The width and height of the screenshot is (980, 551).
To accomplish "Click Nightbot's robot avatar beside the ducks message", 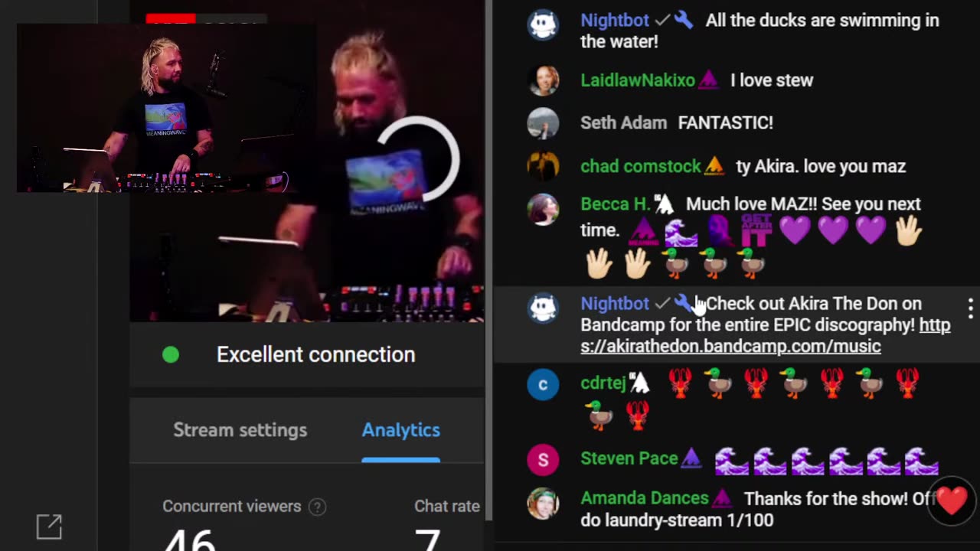I will click(543, 24).
